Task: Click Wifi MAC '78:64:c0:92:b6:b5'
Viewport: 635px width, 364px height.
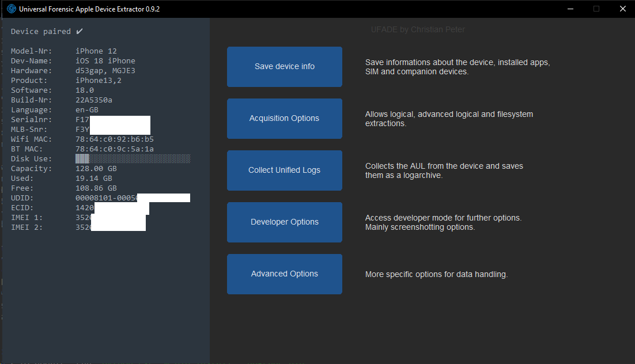Action: click(115, 139)
